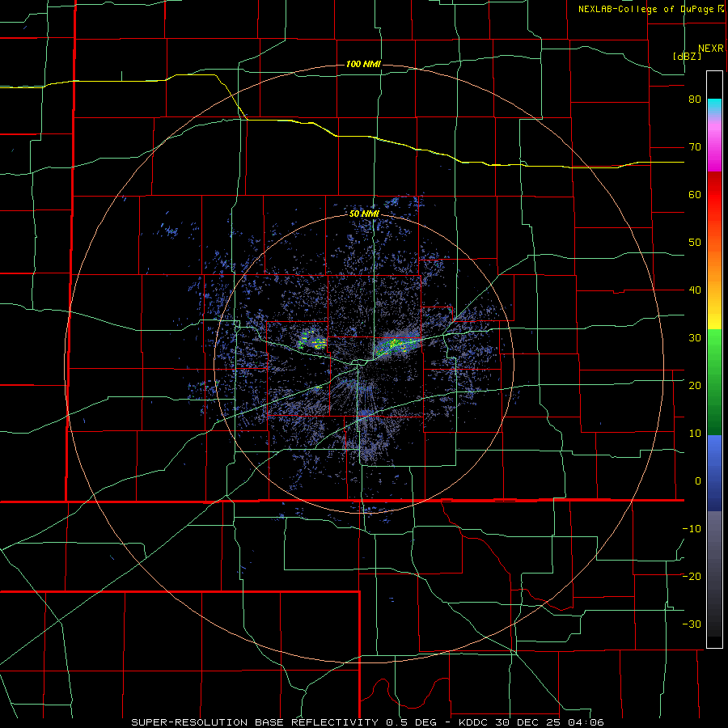The image size is (728, 728).
Task: Click the 04:06 timestamp in the caption
Action: pyautogui.click(x=586, y=722)
